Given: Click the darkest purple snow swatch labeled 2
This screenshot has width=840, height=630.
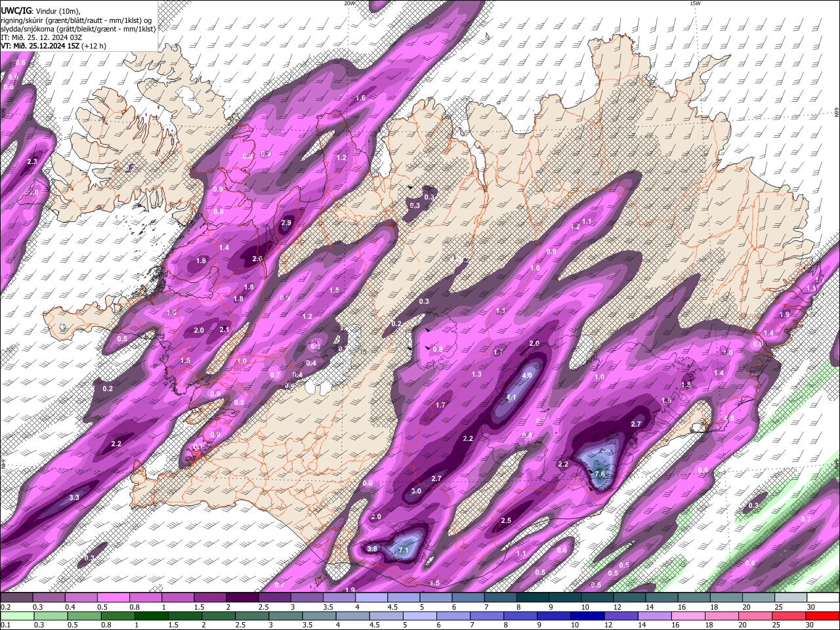Looking at the screenshot, I should pyautogui.click(x=242, y=597).
